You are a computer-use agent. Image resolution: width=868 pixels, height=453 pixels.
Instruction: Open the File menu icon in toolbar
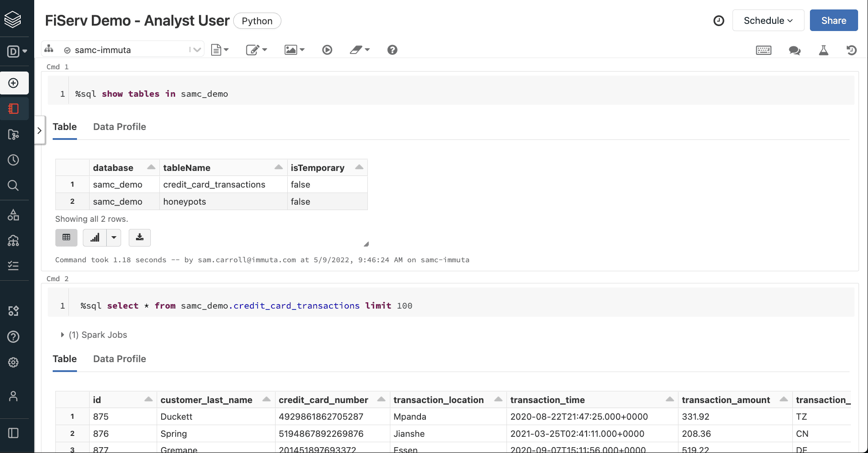click(x=220, y=50)
